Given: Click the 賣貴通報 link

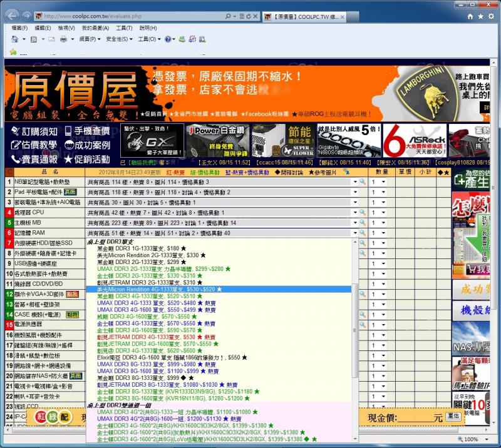Looking at the screenshot, I should click(34, 160).
